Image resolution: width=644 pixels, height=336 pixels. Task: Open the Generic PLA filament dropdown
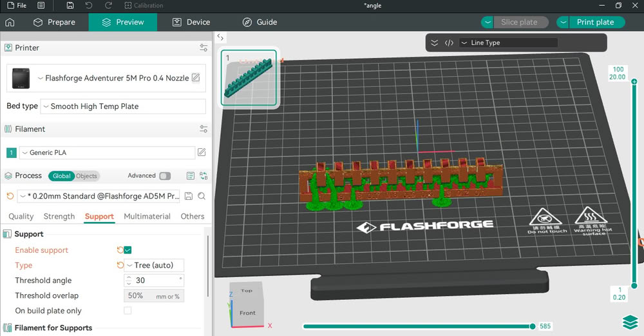[x=107, y=153]
